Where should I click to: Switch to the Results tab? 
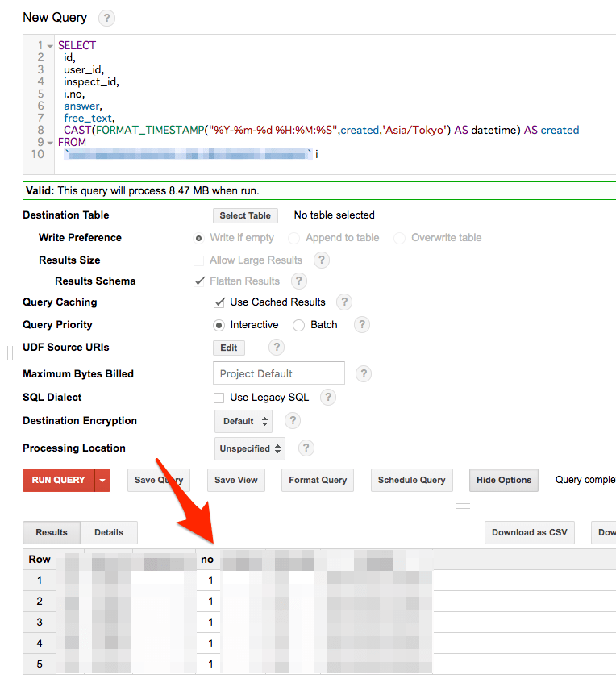coord(52,532)
